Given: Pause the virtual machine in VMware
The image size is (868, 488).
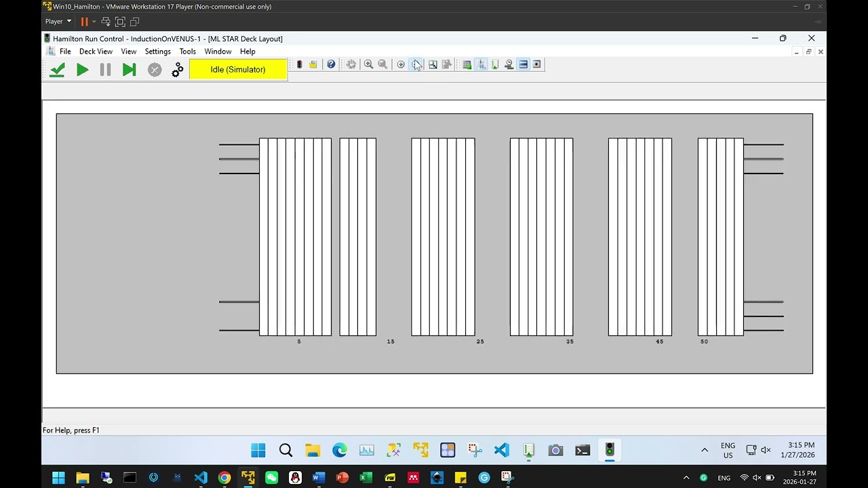Looking at the screenshot, I should click(85, 22).
